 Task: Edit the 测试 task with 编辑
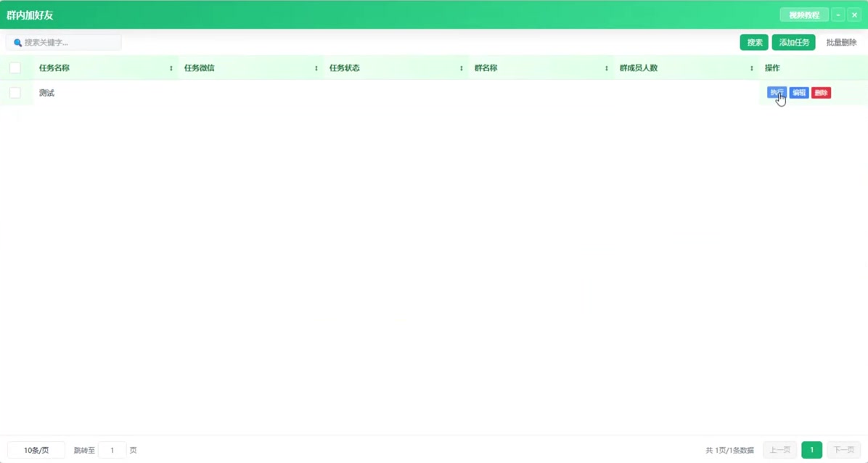pyautogui.click(x=799, y=92)
